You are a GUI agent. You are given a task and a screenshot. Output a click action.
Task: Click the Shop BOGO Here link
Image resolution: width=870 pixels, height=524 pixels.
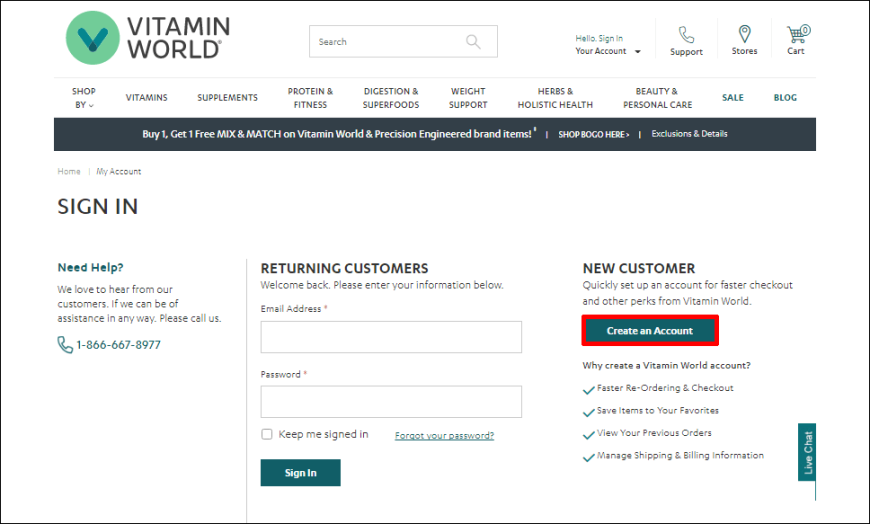[593, 134]
